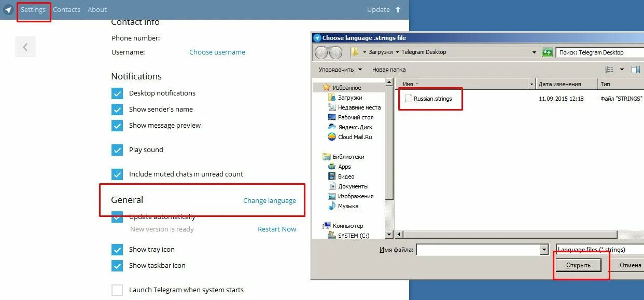The height and width of the screenshot is (300, 644).
Task: Open the About menu
Action: point(97,9)
